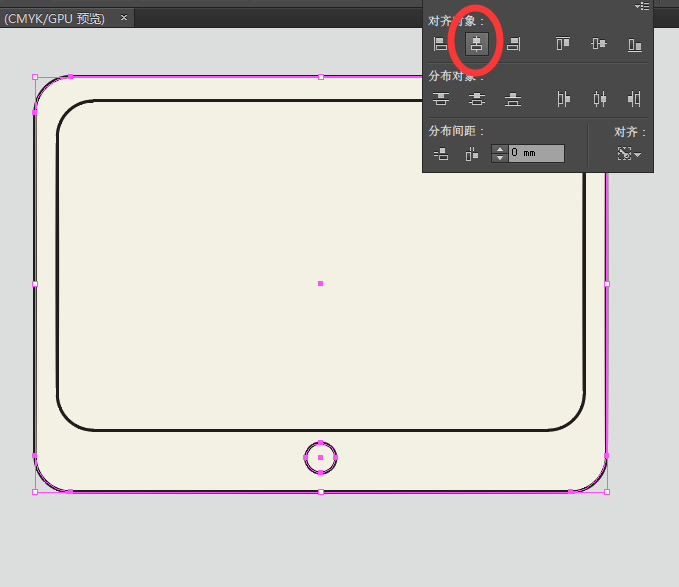The width and height of the screenshot is (679, 587).
Task: Open the Align panel flyout menu
Action: [x=642, y=6]
